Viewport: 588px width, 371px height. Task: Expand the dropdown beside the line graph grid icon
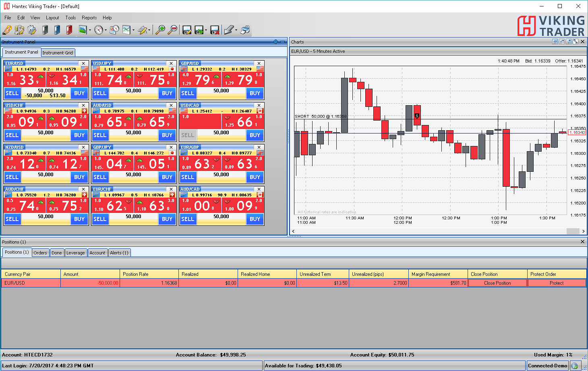point(134,30)
